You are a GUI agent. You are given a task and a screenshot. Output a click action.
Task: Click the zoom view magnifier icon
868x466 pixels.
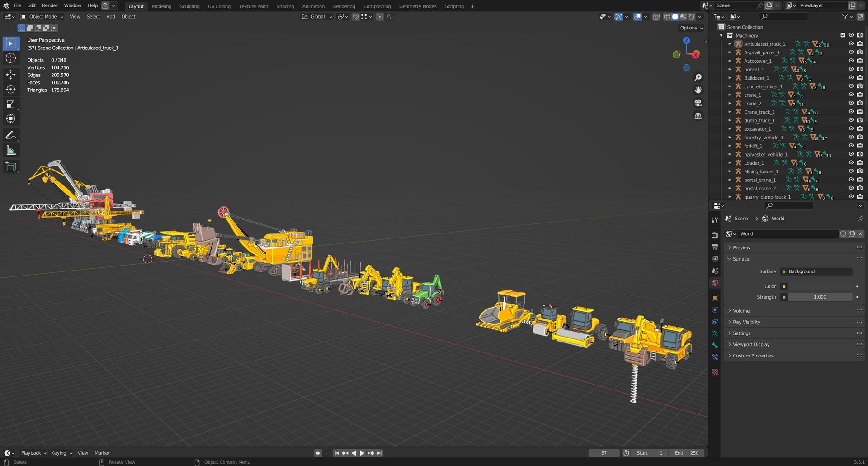tap(698, 78)
